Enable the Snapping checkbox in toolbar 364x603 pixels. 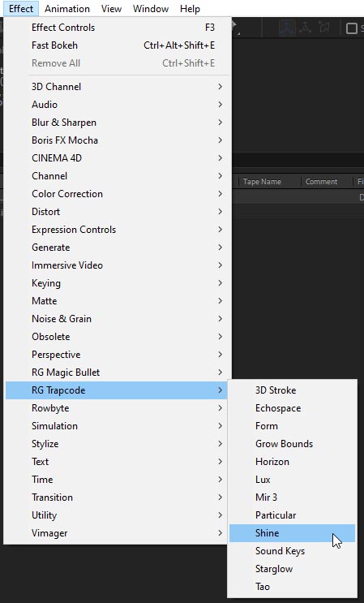coord(352,28)
